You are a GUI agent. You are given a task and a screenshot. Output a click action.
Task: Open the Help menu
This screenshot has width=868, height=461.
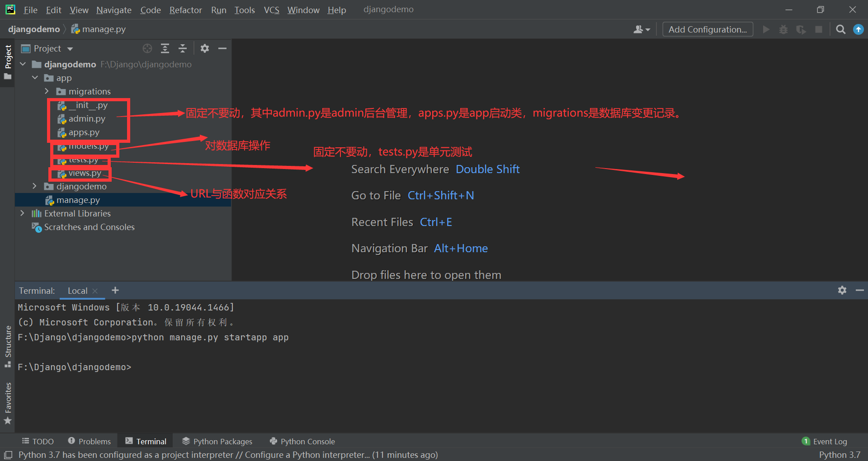click(x=337, y=10)
